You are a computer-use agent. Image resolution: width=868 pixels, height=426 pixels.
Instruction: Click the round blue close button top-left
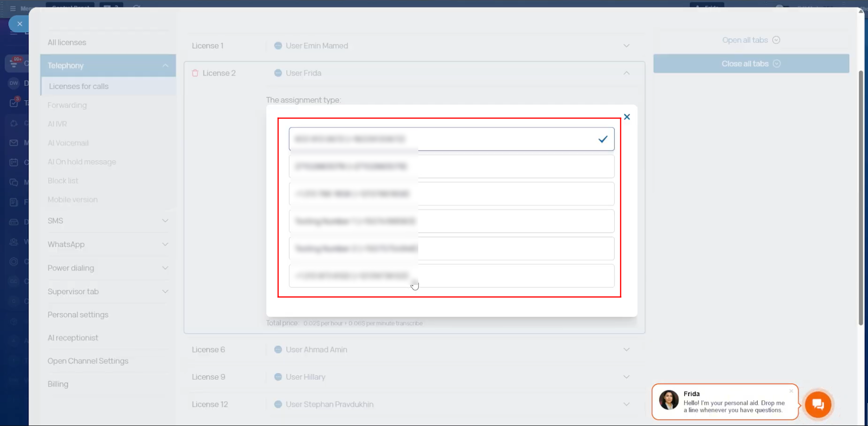click(x=20, y=23)
